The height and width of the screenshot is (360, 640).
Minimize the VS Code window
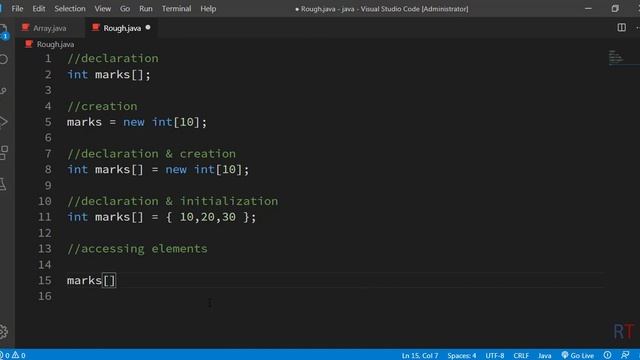[588, 9]
